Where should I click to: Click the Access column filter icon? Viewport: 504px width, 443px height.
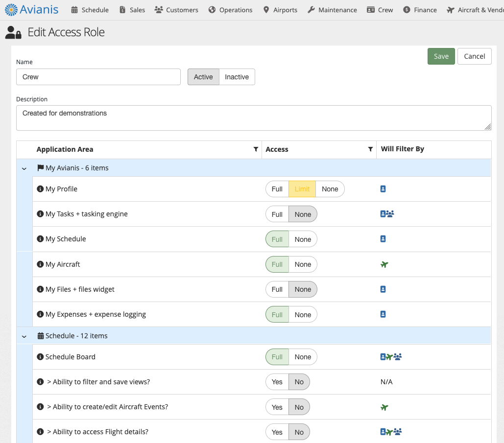[x=371, y=149]
